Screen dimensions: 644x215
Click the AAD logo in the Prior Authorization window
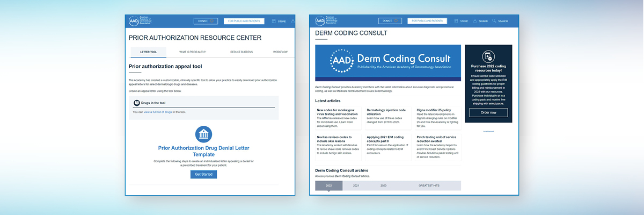pyautogui.click(x=141, y=21)
